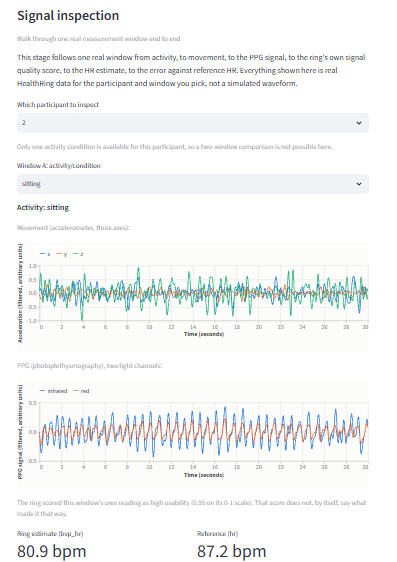The image size is (397, 562).
Task: Click the 'Time (seconds)' label under accelerometer chart
Action: [x=204, y=334]
